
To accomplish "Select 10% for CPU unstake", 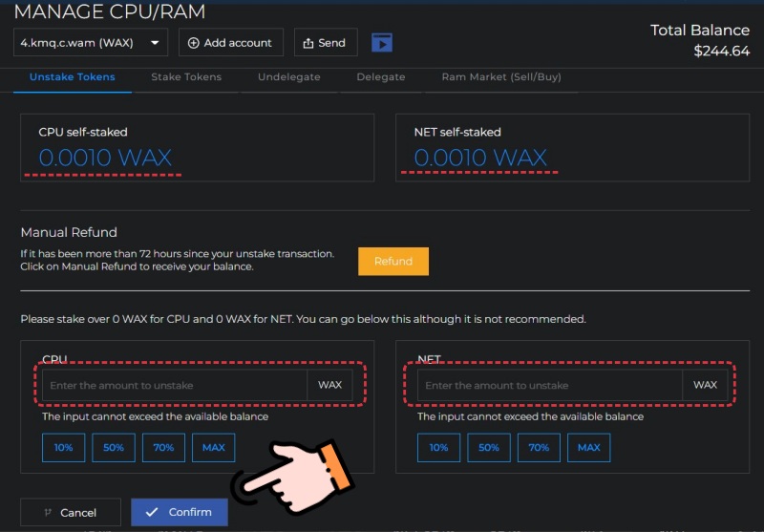I will tap(63, 447).
